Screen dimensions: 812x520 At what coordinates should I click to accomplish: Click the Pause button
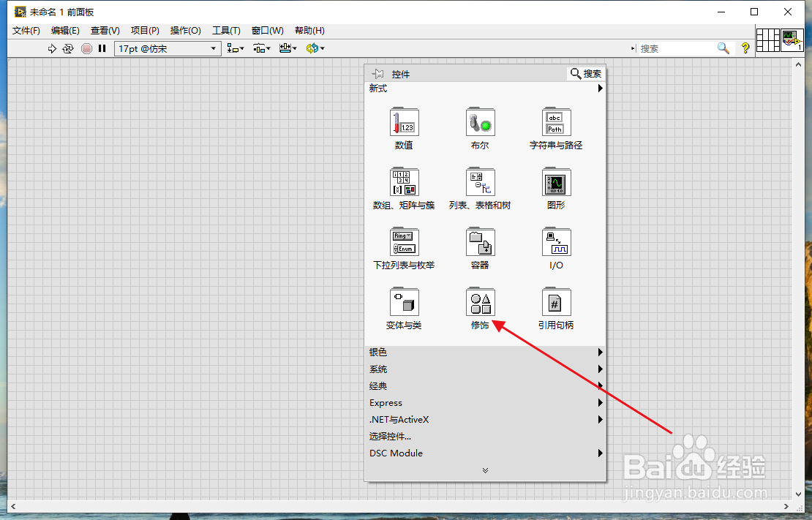(x=102, y=49)
